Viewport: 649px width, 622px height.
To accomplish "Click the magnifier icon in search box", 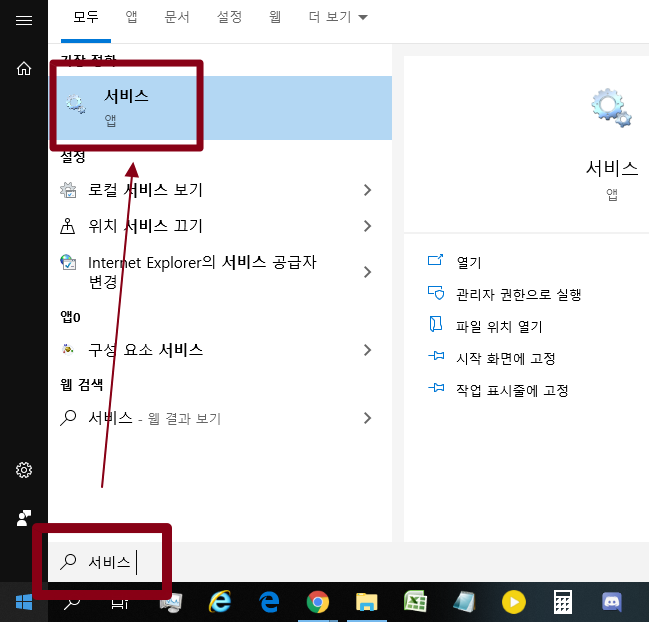I will point(68,562).
